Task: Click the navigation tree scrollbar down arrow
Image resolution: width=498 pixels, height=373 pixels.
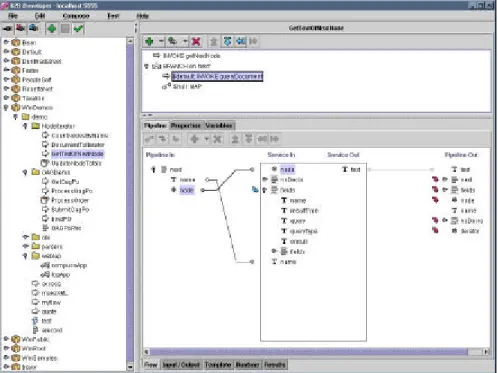Action: click(130, 367)
